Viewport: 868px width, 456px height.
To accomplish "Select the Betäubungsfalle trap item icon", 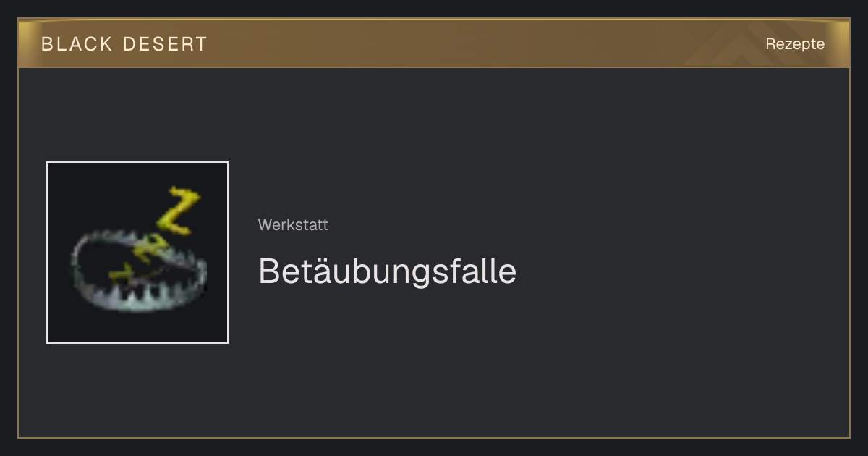I will point(139,251).
